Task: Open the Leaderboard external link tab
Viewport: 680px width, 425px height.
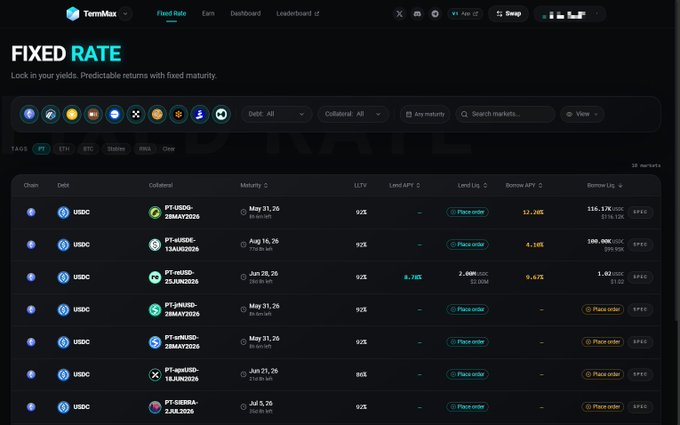Action: (x=298, y=13)
